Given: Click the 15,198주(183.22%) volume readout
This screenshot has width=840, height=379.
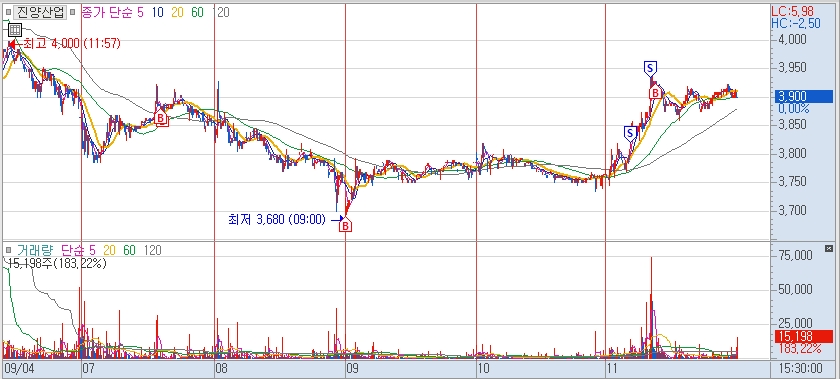Looking at the screenshot, I should 56,263.
